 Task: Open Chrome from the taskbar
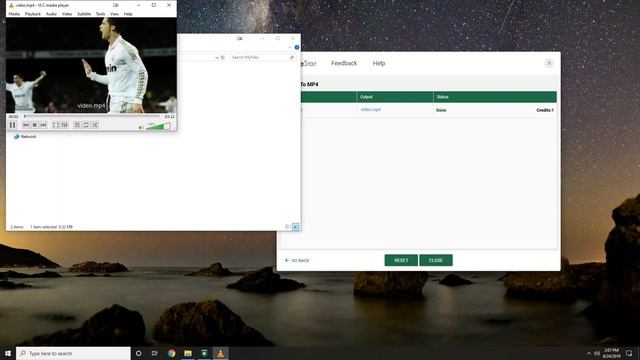coord(171,353)
